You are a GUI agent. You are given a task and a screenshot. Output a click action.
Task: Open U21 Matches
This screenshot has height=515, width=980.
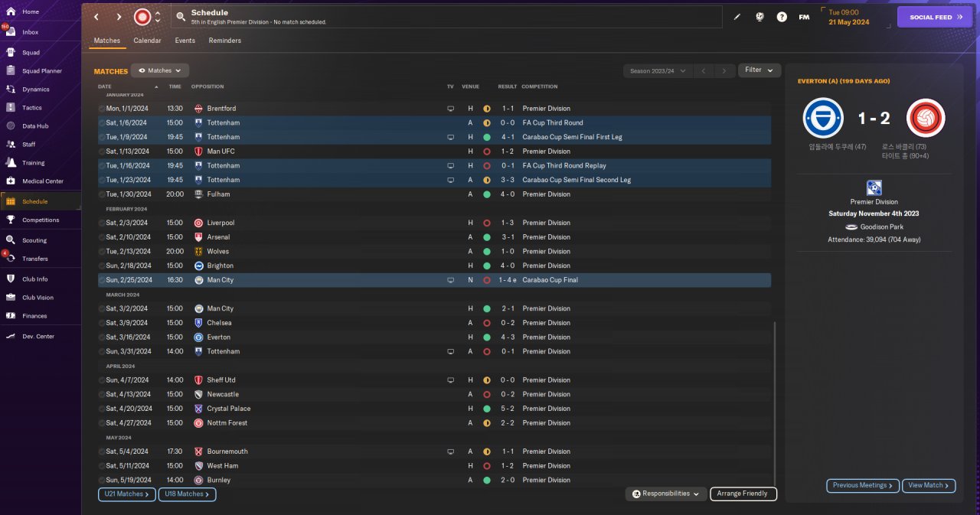click(127, 494)
